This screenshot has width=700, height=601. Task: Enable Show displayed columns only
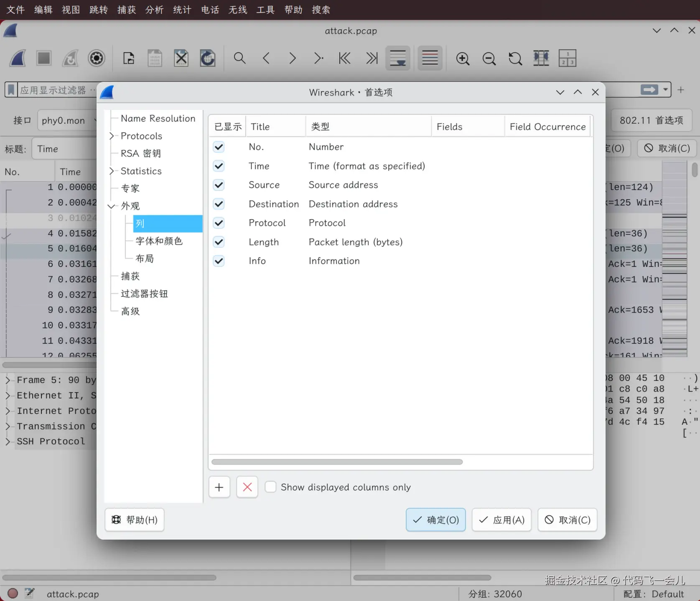[x=271, y=487]
